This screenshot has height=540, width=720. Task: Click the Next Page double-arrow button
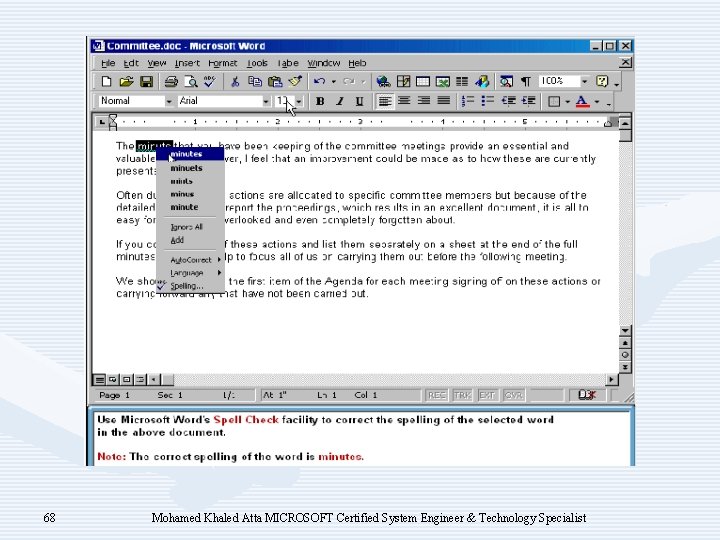click(624, 367)
